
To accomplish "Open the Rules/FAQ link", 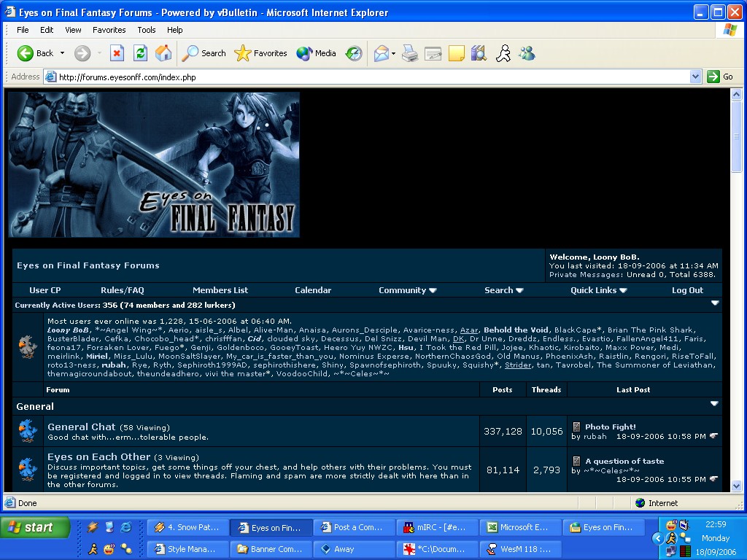I will click(123, 290).
